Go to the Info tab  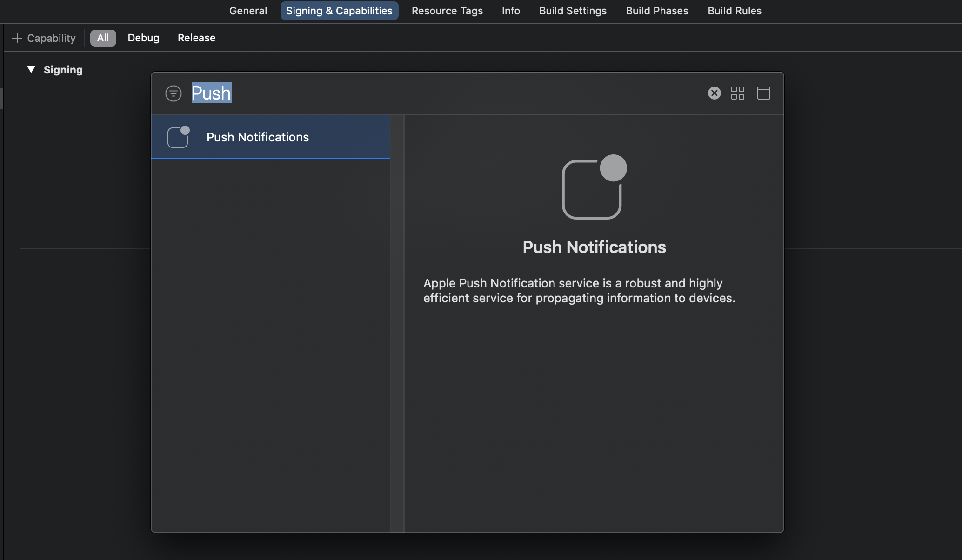pyautogui.click(x=511, y=11)
